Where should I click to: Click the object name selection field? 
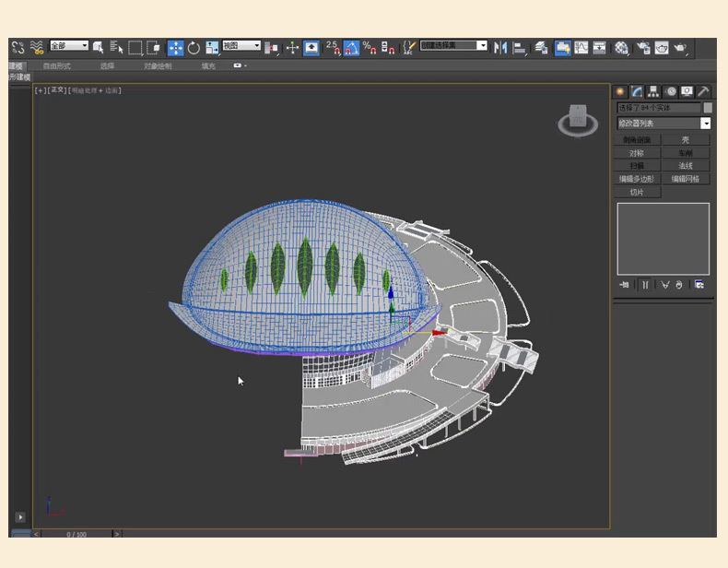(x=658, y=108)
